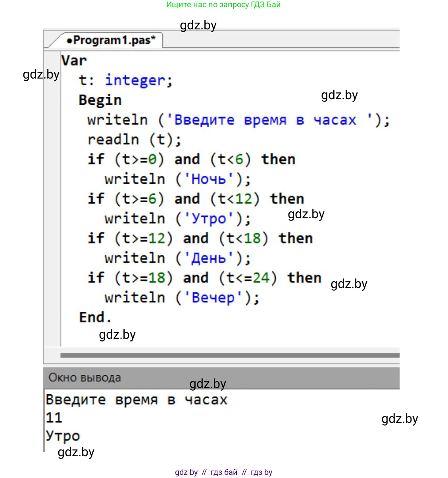Click the condition line with t<12
This screenshot has width=448, height=478.
pyautogui.click(x=196, y=199)
